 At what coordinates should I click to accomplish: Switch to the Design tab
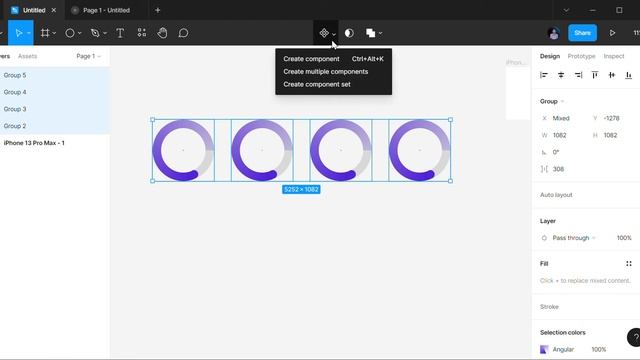click(x=550, y=56)
